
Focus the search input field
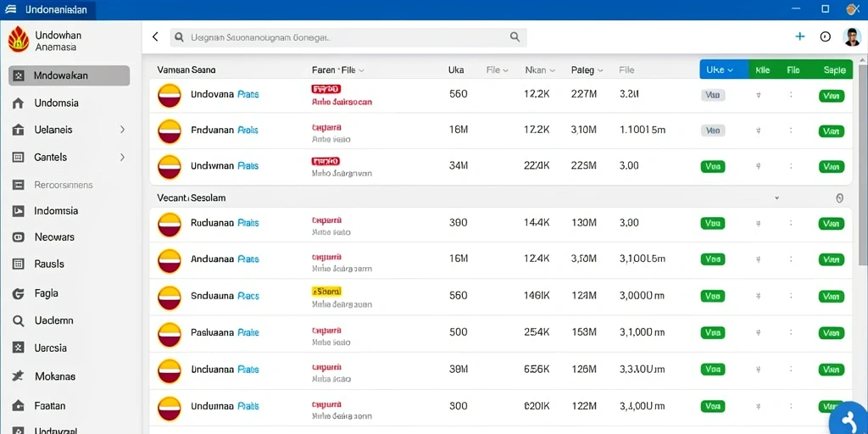348,37
